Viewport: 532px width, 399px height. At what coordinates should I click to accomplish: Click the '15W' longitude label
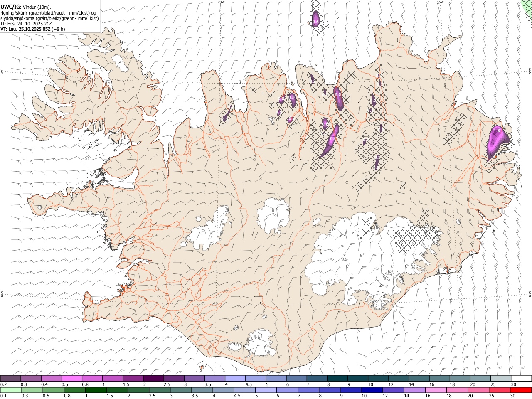pos(440,2)
